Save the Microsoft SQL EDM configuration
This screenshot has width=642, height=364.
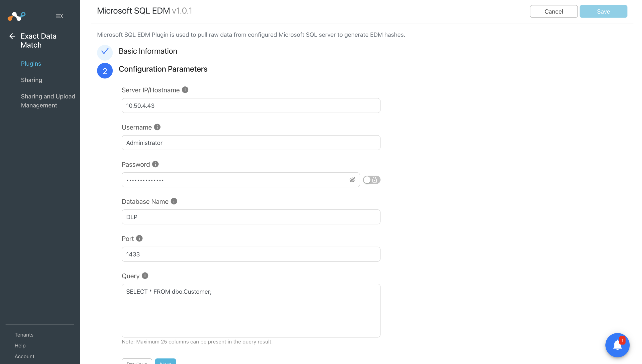click(603, 11)
